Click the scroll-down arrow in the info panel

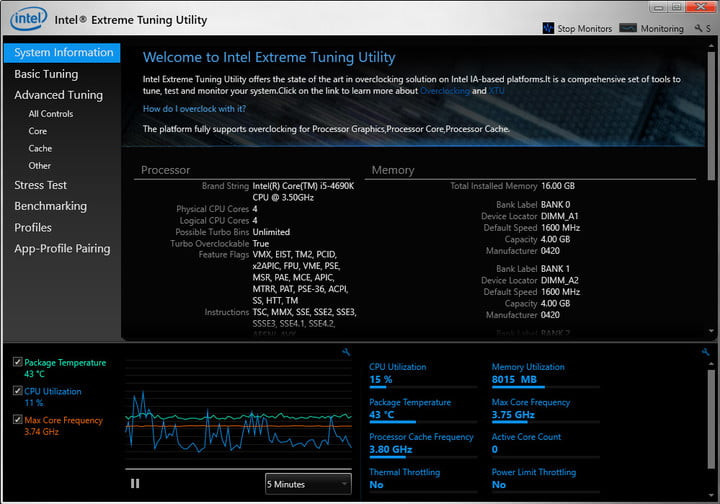point(711,331)
